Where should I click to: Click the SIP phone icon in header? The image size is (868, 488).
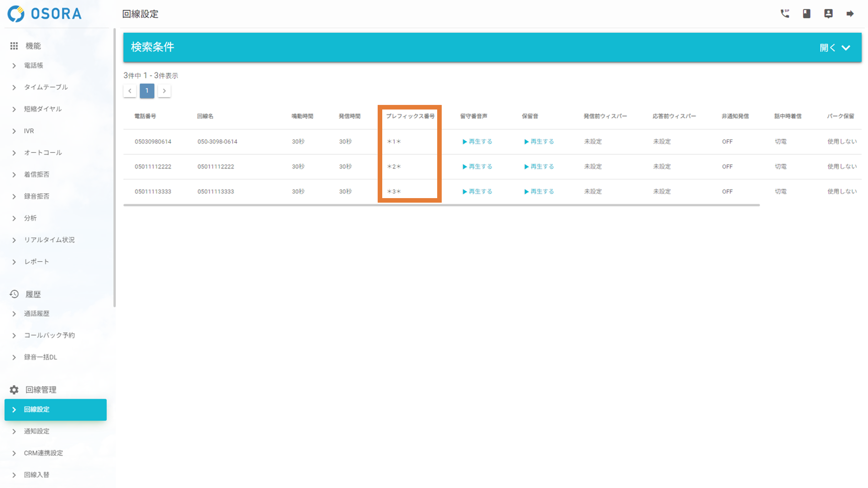[x=784, y=14]
